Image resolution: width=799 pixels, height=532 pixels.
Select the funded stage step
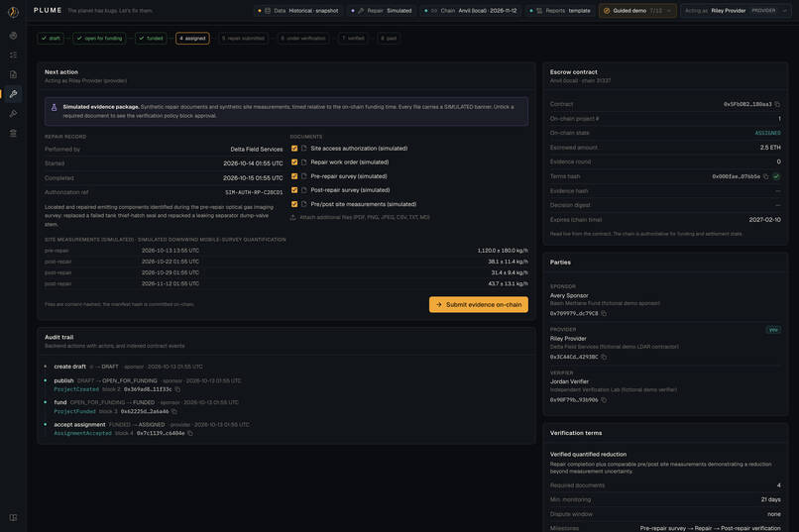click(x=151, y=39)
